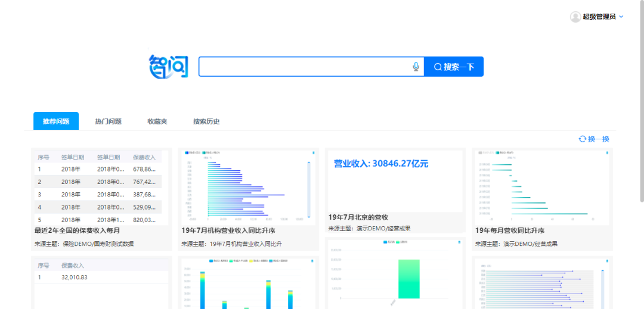
Task: Expand the 超级管理员 dropdown arrow
Action: [x=621, y=17]
